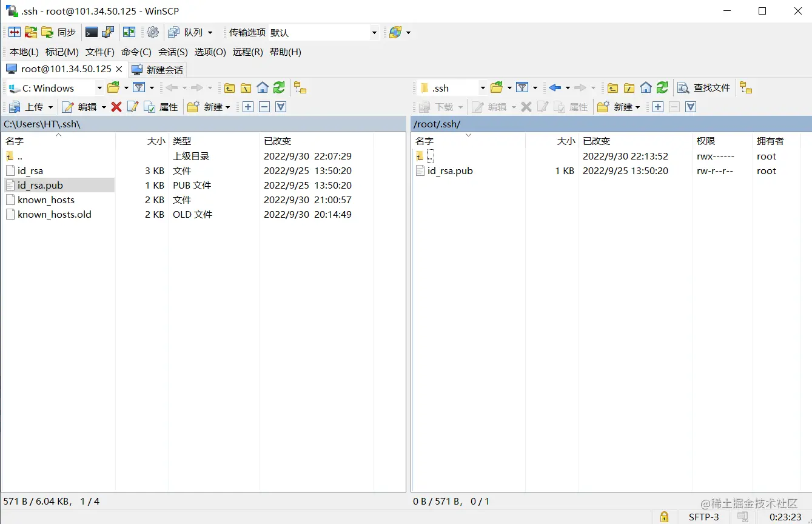The height and width of the screenshot is (524, 812).
Task: Click the local panel open directory icon
Action: point(113,88)
